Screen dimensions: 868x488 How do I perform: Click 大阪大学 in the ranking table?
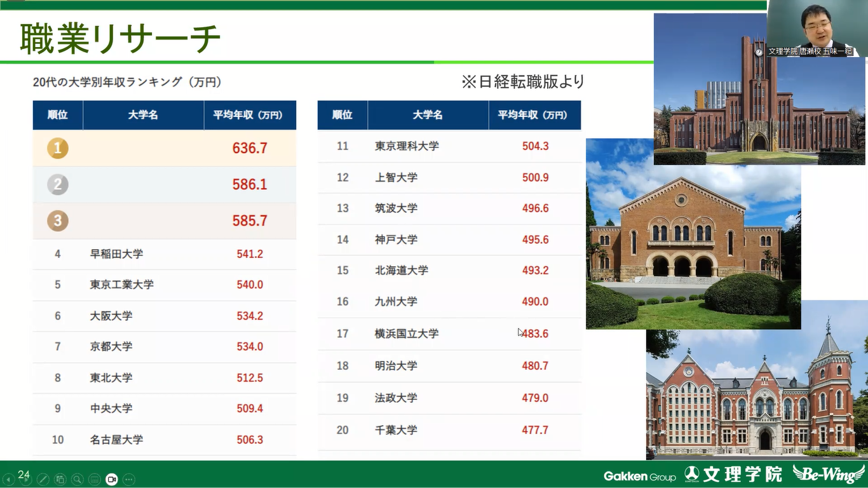[x=111, y=316]
